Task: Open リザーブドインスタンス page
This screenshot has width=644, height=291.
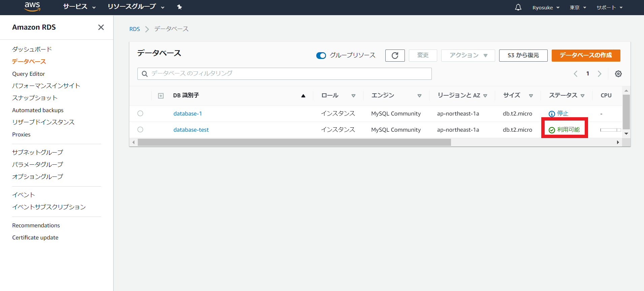Action: click(43, 122)
